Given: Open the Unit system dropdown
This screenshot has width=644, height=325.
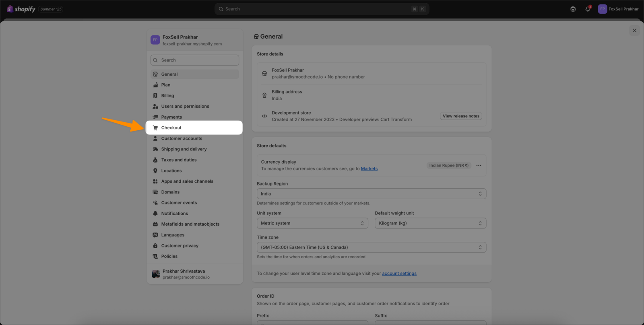Looking at the screenshot, I should pyautogui.click(x=312, y=223).
